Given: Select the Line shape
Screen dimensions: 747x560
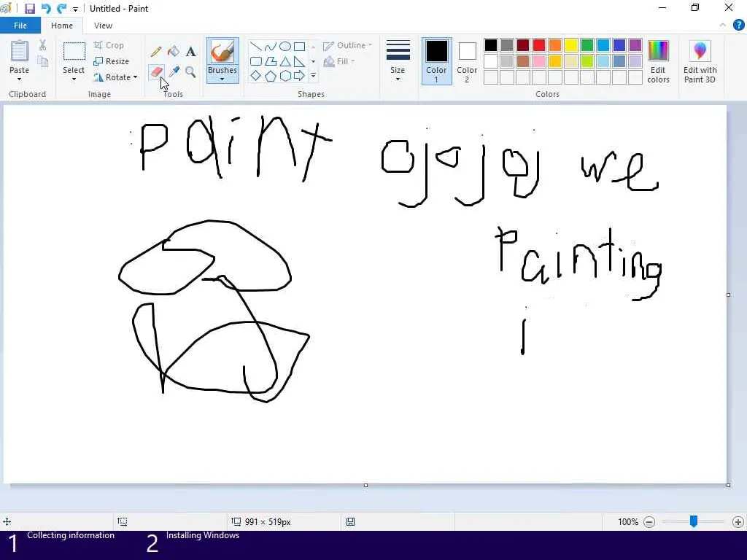Looking at the screenshot, I should coord(256,47).
